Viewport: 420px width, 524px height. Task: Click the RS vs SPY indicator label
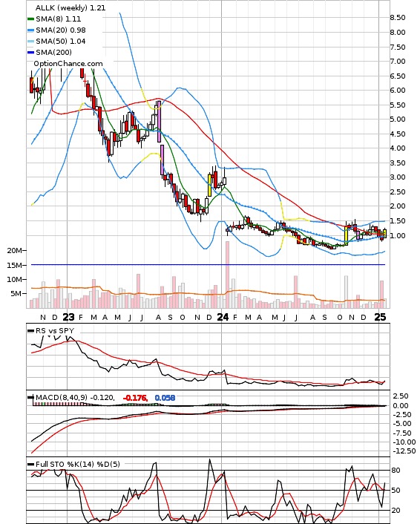pyautogui.click(x=55, y=330)
